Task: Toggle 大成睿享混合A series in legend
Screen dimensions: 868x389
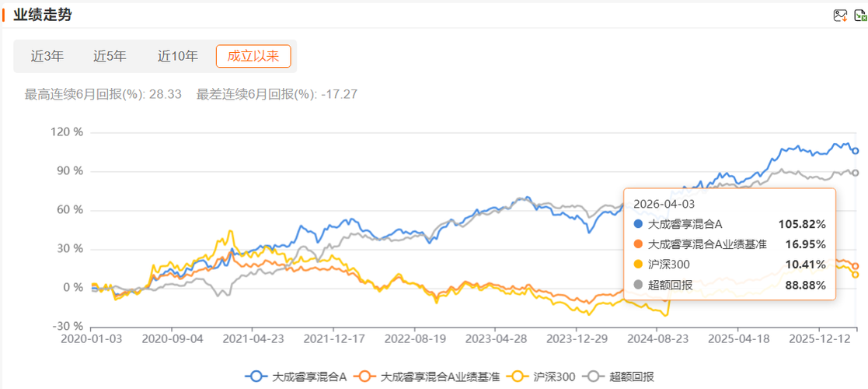Action: pyautogui.click(x=310, y=377)
